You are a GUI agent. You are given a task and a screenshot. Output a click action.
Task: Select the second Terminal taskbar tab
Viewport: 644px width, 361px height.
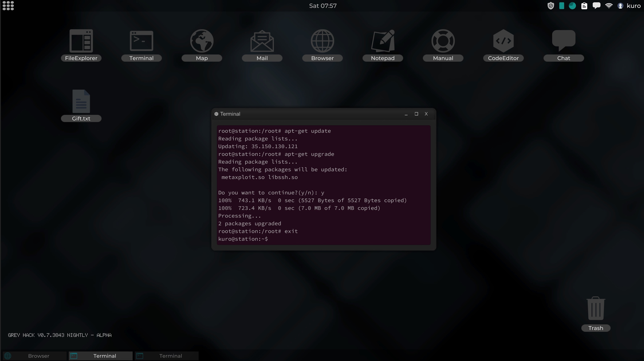(170, 356)
